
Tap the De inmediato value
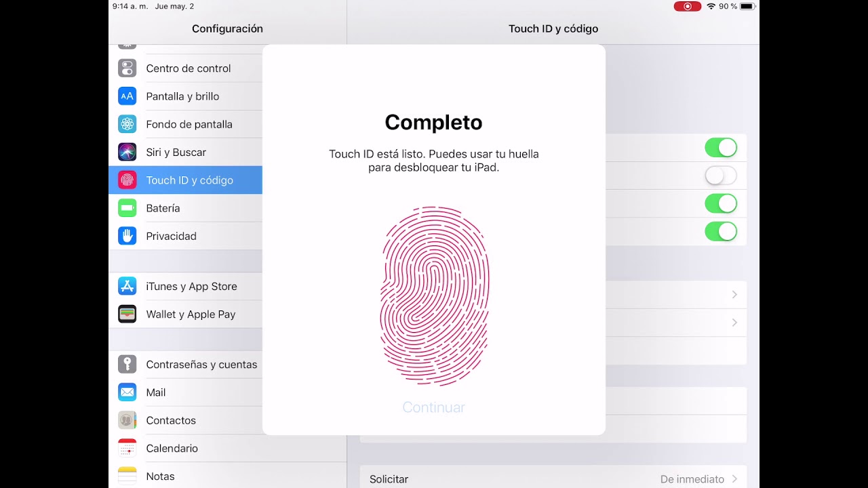coord(692,479)
